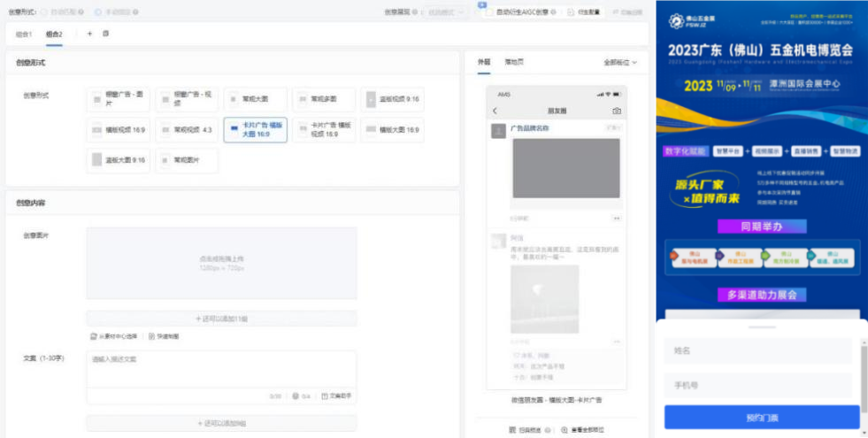Click the emoji icon under the 文案 box
The image size is (868, 438).
click(x=296, y=396)
